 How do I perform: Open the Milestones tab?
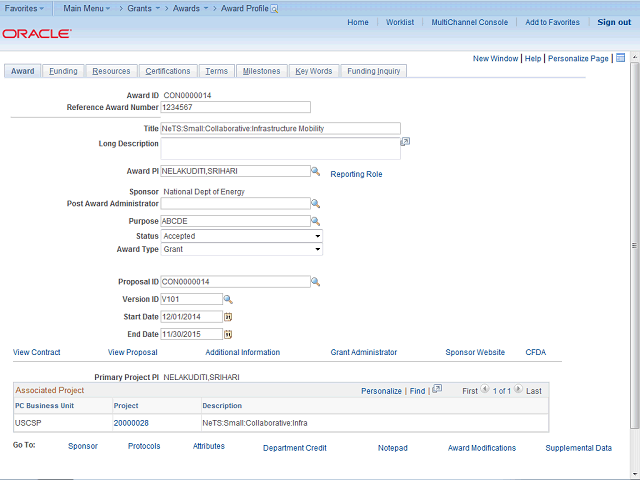(261, 71)
